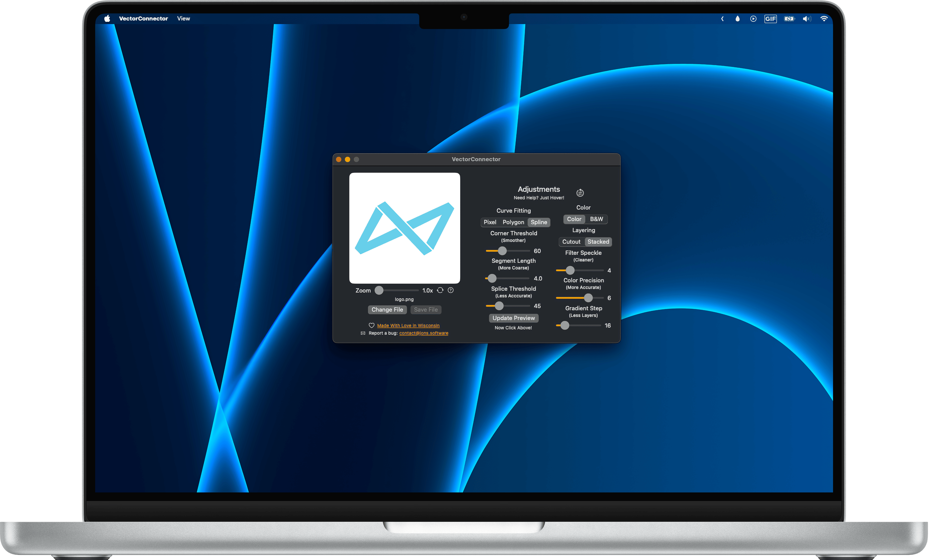Click the 'Need Help? Just Hover!' text
The height and width of the screenshot is (560, 947).
click(x=539, y=198)
